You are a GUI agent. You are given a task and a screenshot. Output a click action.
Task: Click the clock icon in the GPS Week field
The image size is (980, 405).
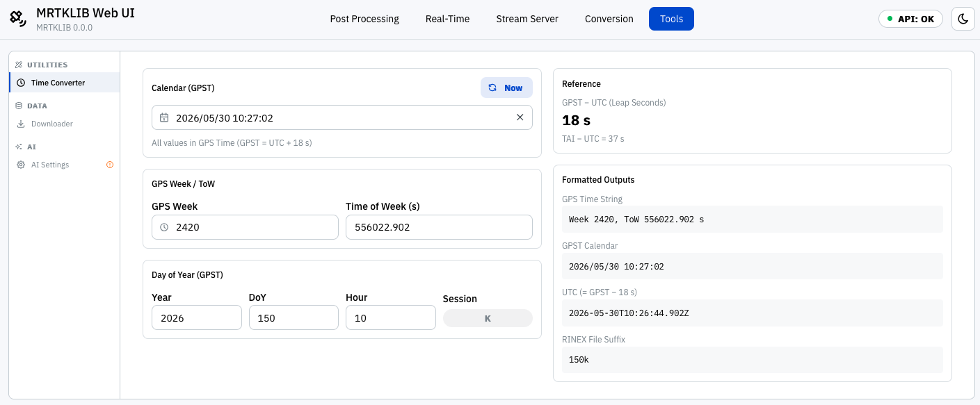pyautogui.click(x=164, y=227)
